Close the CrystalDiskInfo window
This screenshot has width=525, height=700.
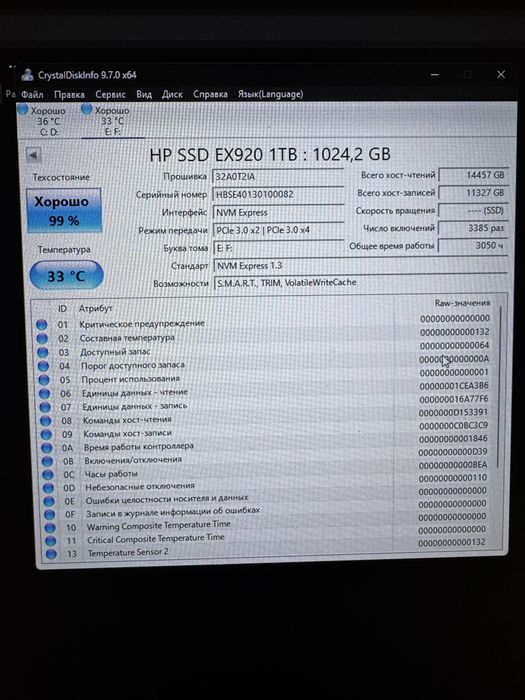click(501, 75)
